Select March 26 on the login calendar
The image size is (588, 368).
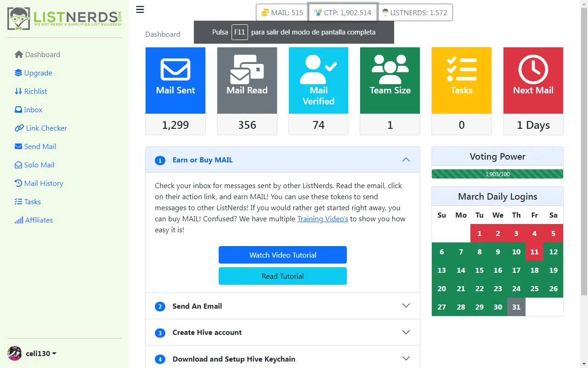point(554,288)
